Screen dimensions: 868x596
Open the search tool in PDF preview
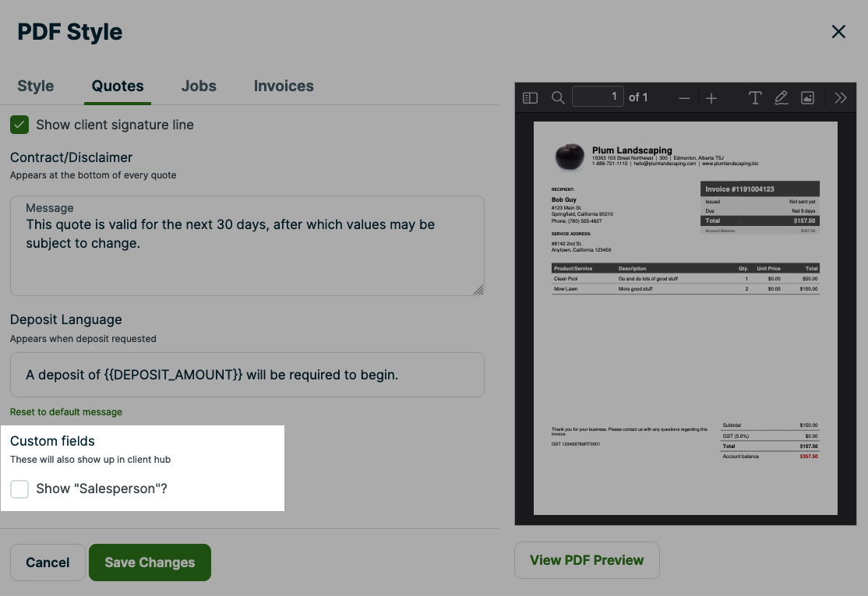559,97
